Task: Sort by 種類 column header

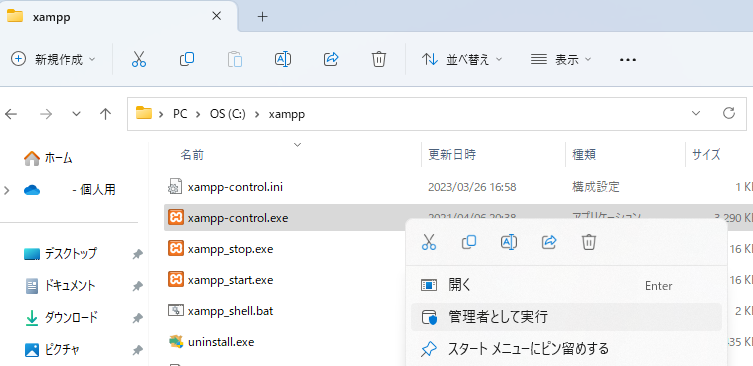Action: pos(584,155)
